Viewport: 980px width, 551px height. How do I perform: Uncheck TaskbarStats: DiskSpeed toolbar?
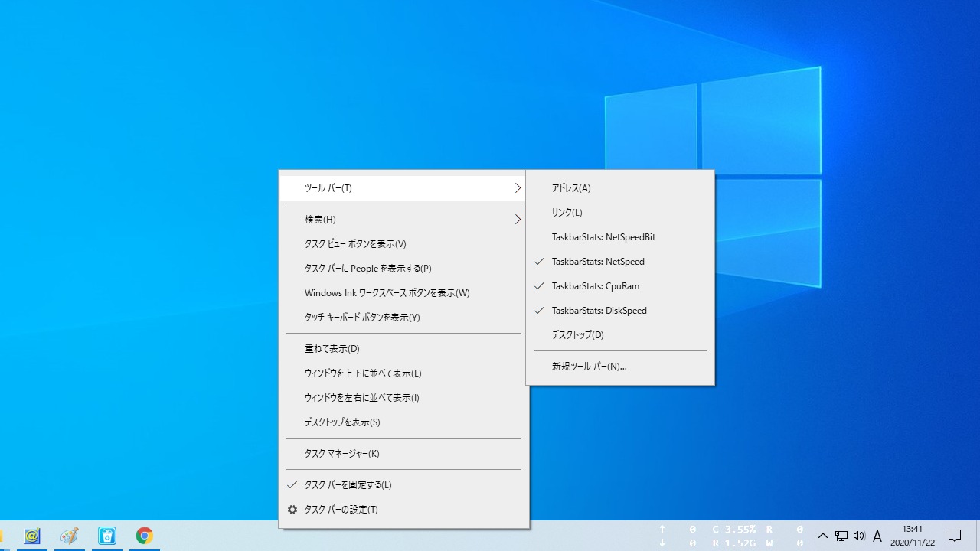click(x=620, y=311)
